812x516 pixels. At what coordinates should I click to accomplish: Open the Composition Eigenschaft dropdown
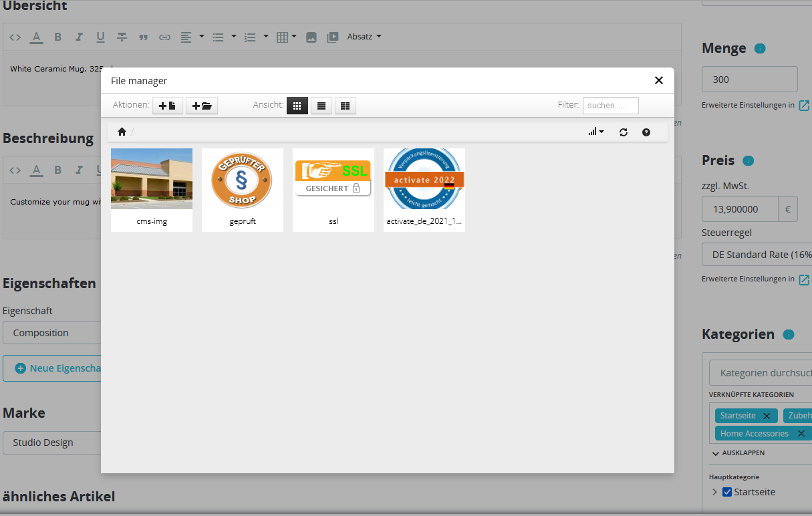click(52, 333)
